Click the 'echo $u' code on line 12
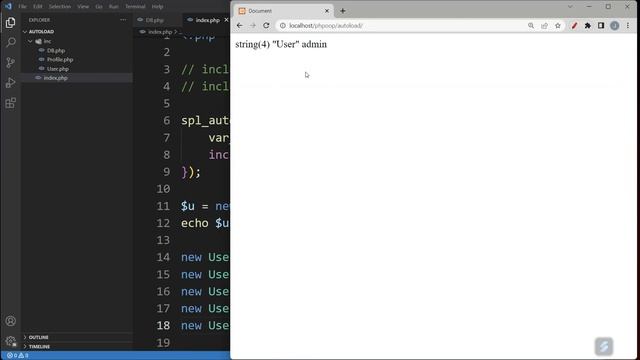The image size is (640, 360). (205, 223)
